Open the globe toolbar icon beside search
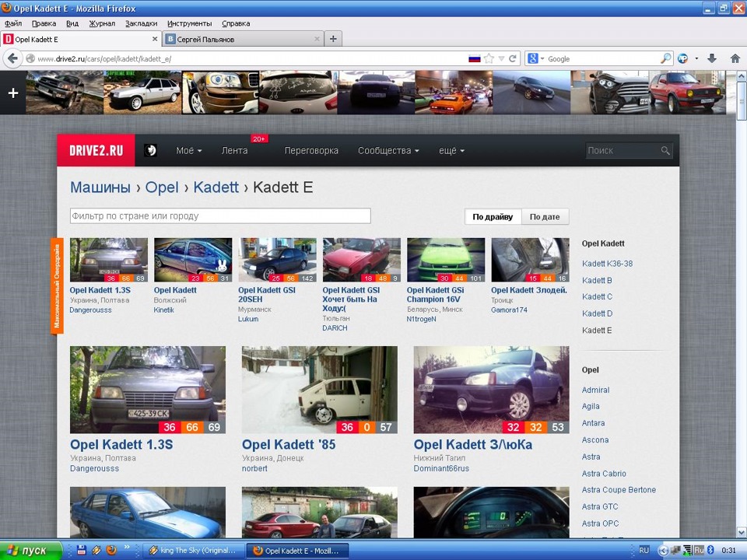 (682, 58)
